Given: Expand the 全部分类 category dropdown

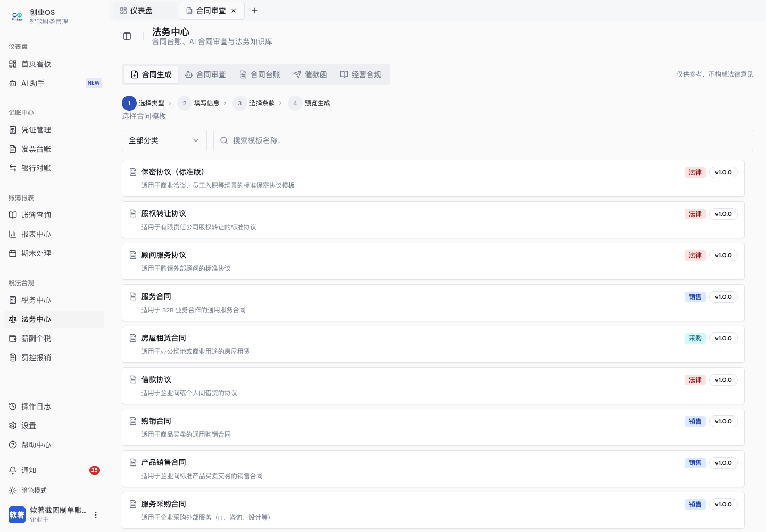Looking at the screenshot, I should (164, 140).
